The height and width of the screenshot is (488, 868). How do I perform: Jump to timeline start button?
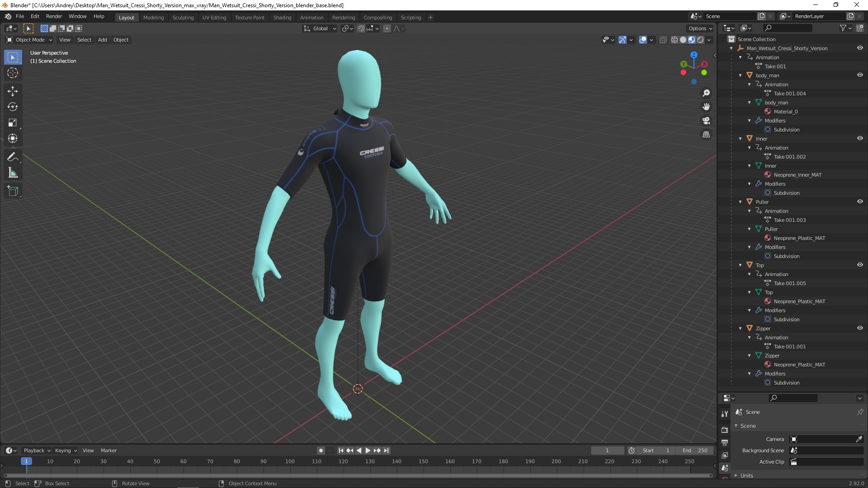(341, 450)
